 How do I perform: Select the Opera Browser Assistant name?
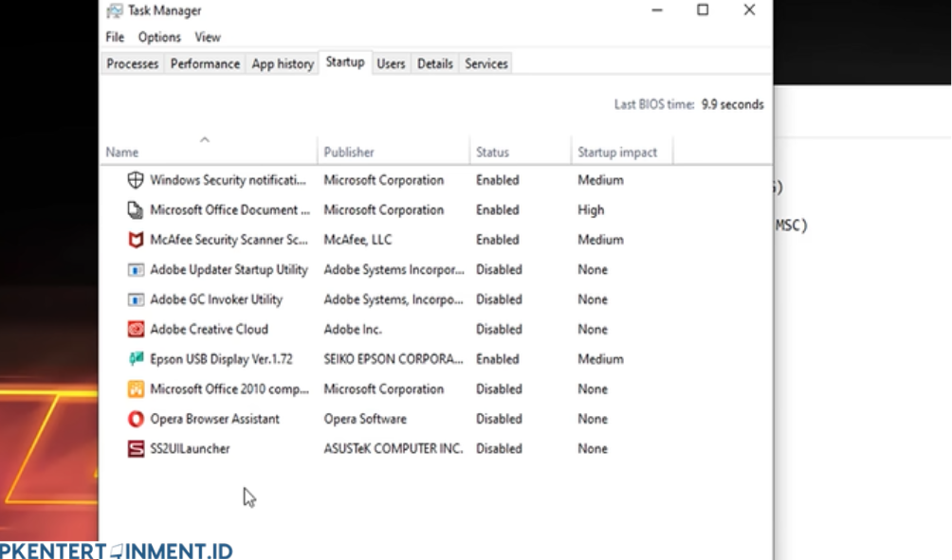214,419
